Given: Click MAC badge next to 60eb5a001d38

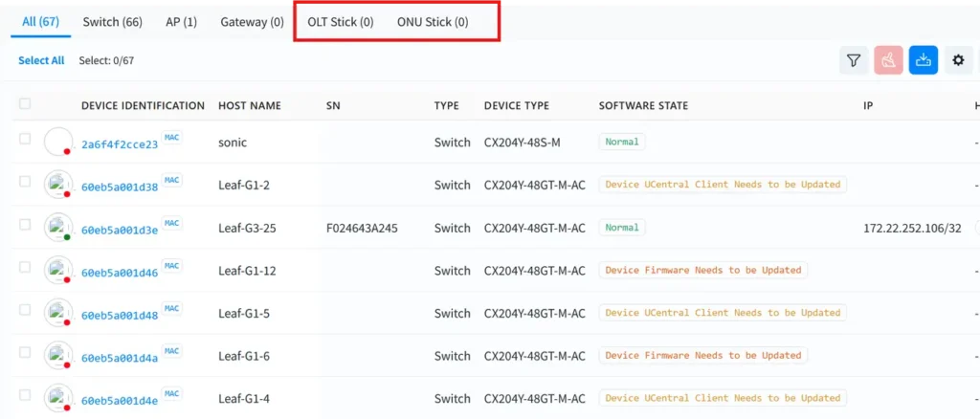Looking at the screenshot, I should [x=172, y=180].
